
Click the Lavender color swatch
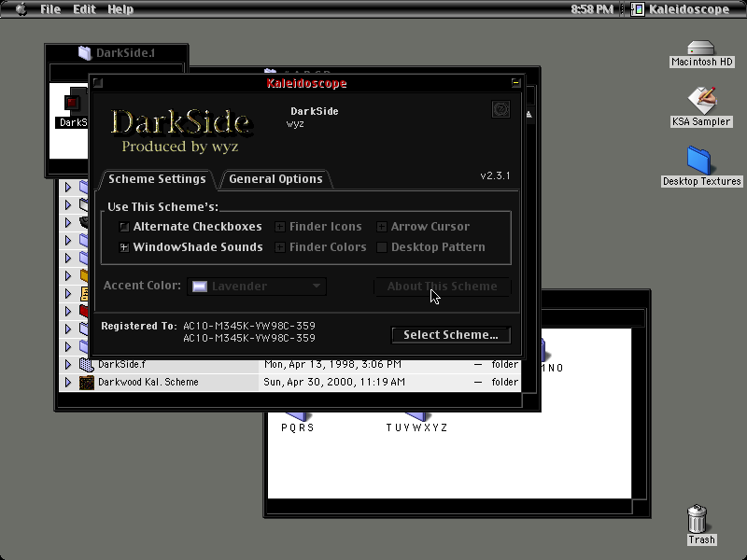coord(200,287)
